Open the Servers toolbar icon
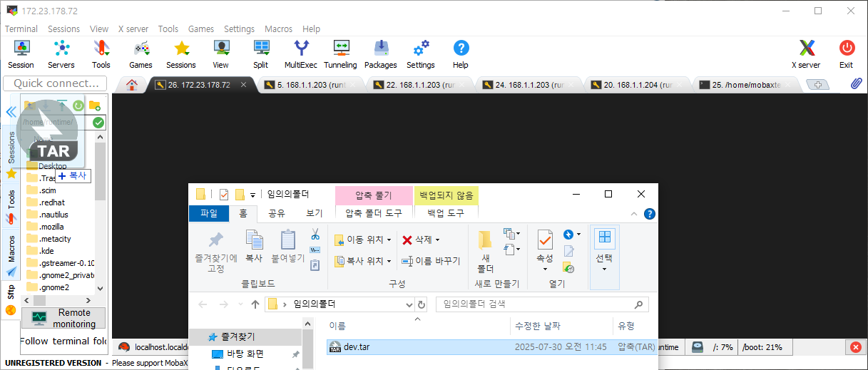 tap(61, 54)
